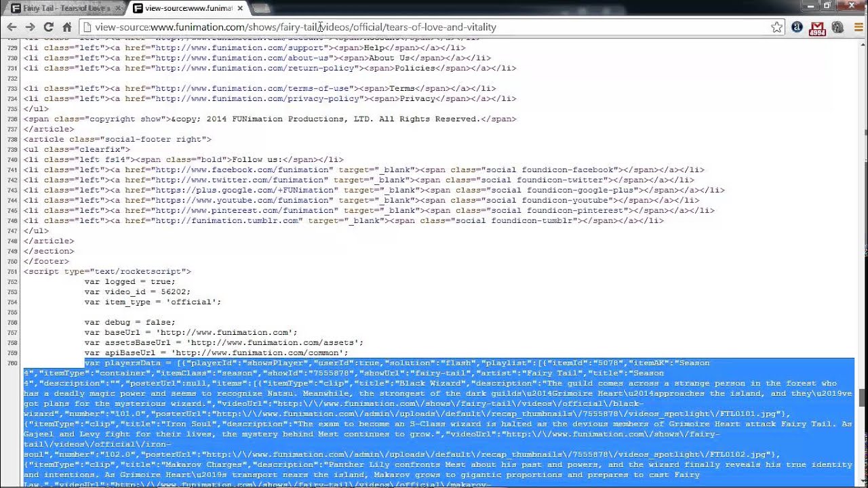Open the blue 'a' extension icon

(797, 27)
